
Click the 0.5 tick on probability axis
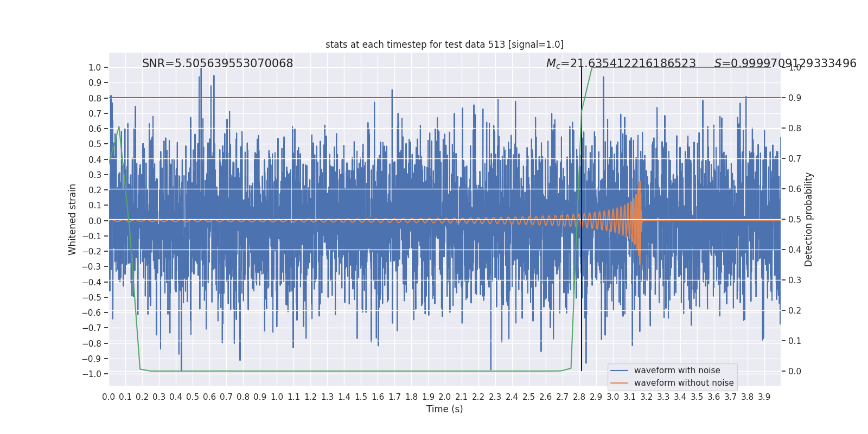795,220
